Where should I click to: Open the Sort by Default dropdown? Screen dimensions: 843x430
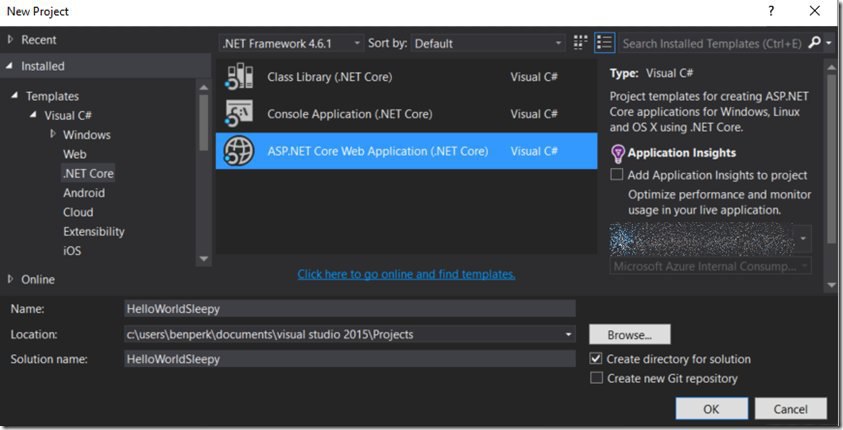488,43
